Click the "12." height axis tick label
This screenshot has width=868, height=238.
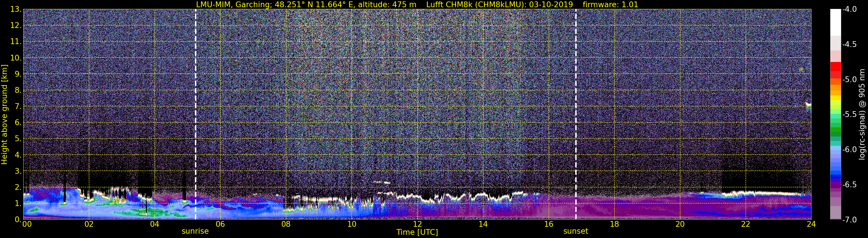pos(16,25)
